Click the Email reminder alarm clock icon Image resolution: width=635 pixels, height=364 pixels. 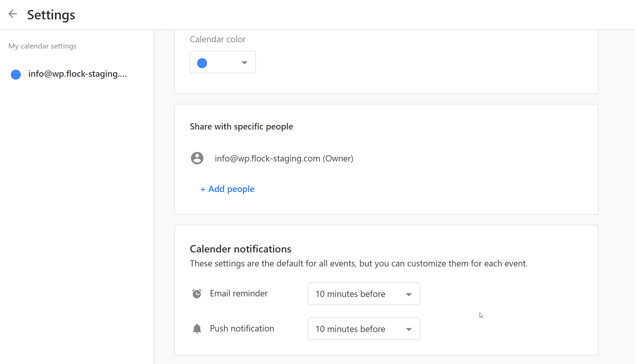[197, 294]
